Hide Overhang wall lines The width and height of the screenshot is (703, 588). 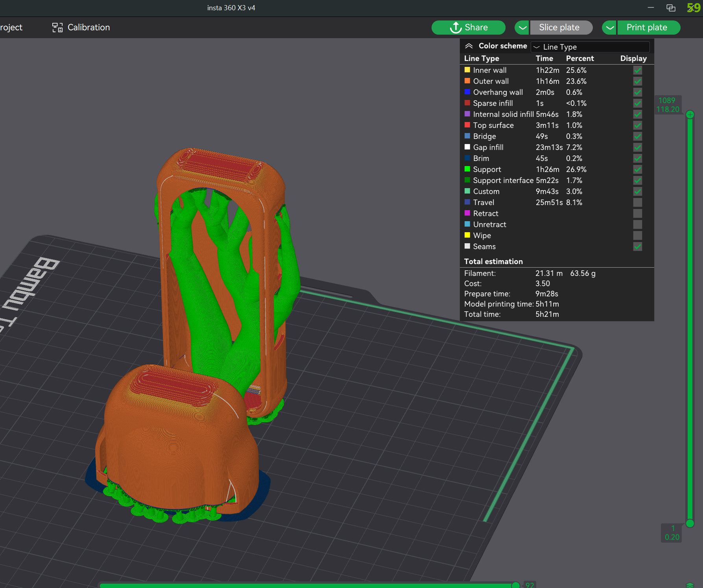point(638,92)
